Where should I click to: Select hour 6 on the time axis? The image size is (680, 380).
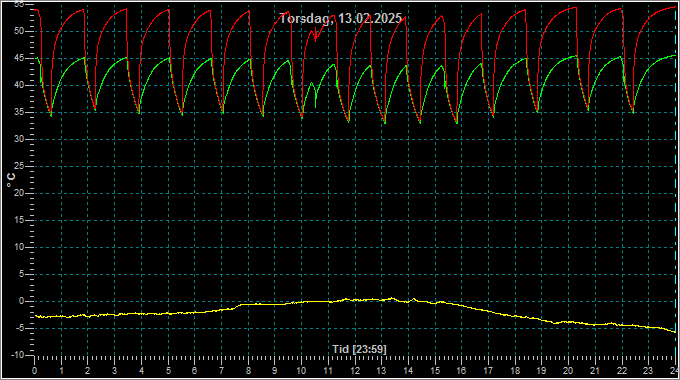[194, 371]
